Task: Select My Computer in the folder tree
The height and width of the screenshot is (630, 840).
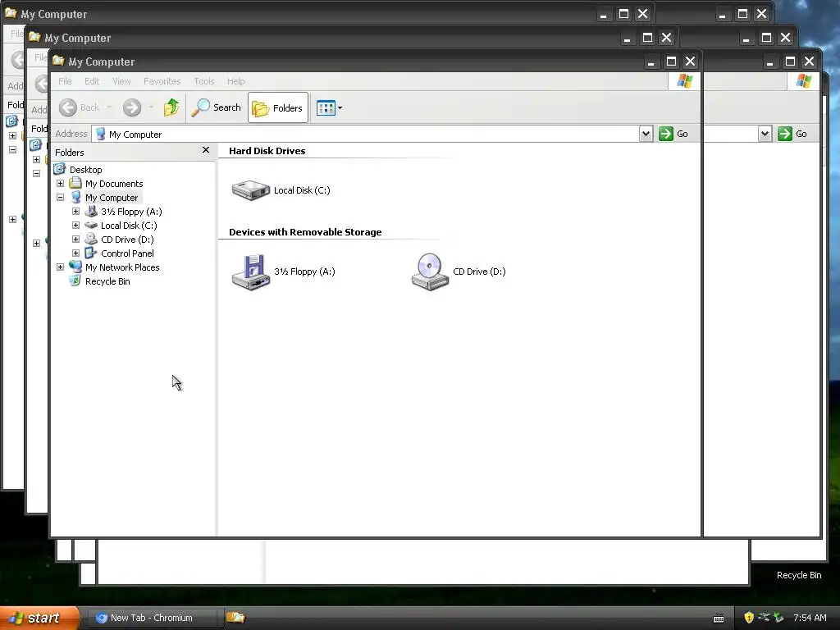Action: coord(112,198)
